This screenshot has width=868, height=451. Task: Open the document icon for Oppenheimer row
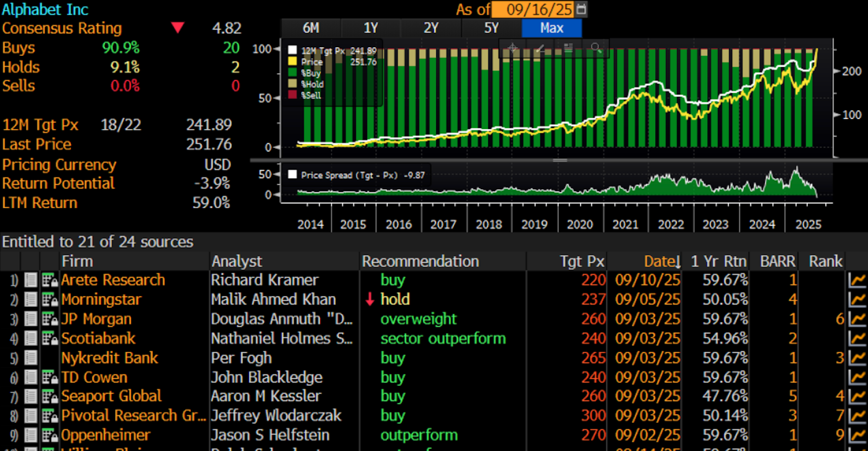click(31, 435)
